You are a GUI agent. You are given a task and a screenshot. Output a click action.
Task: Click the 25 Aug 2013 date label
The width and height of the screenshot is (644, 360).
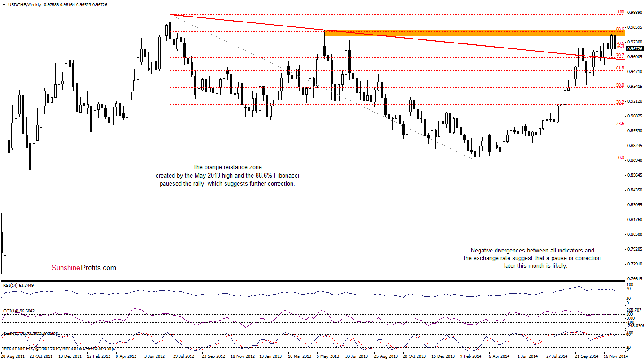[386, 356]
